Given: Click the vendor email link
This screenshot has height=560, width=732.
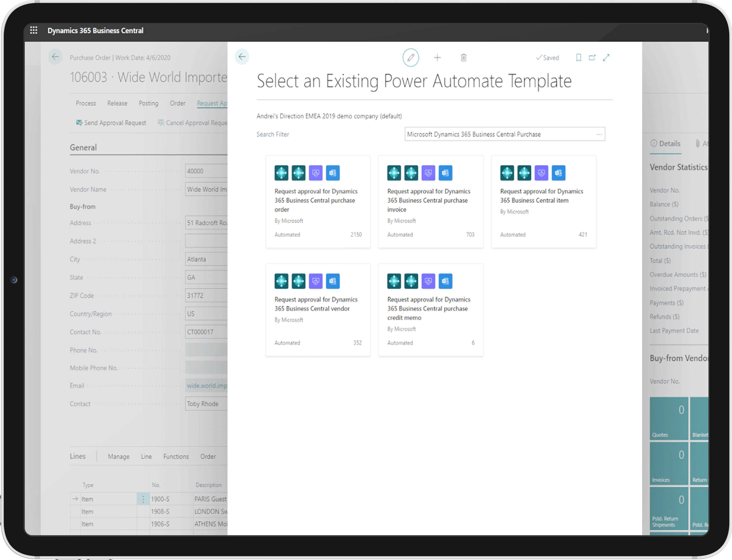Looking at the screenshot, I should pos(207,386).
